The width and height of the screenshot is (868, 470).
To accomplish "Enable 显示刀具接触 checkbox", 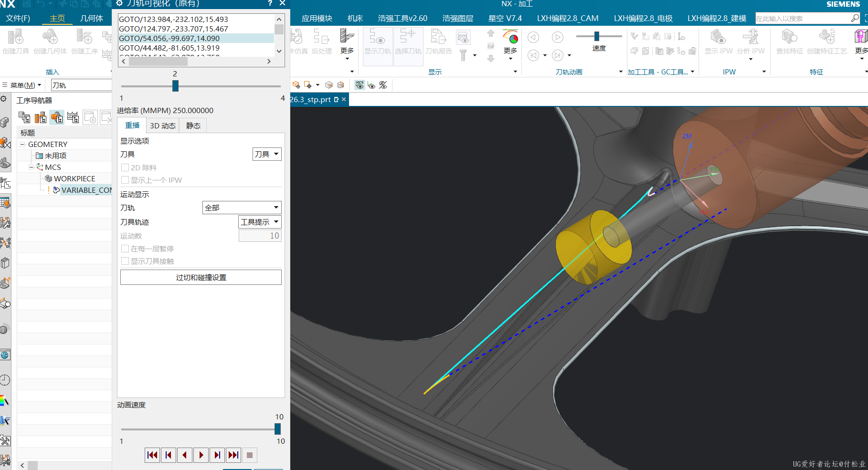I will click(125, 261).
